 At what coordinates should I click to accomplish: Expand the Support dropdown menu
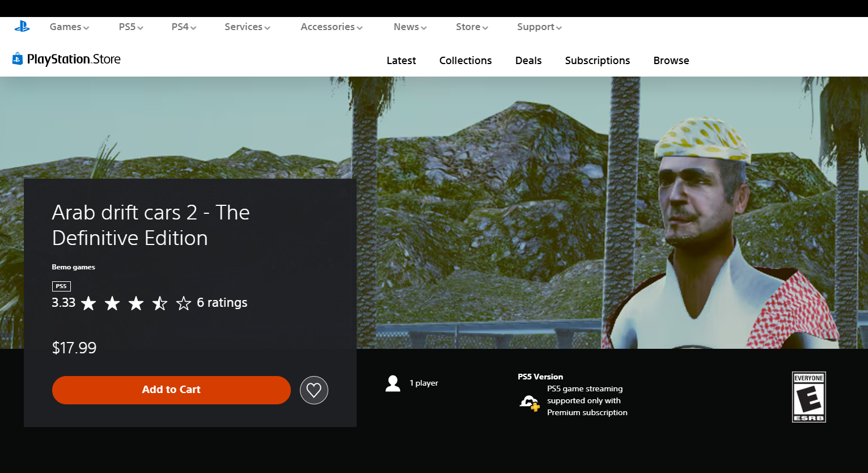tap(539, 27)
